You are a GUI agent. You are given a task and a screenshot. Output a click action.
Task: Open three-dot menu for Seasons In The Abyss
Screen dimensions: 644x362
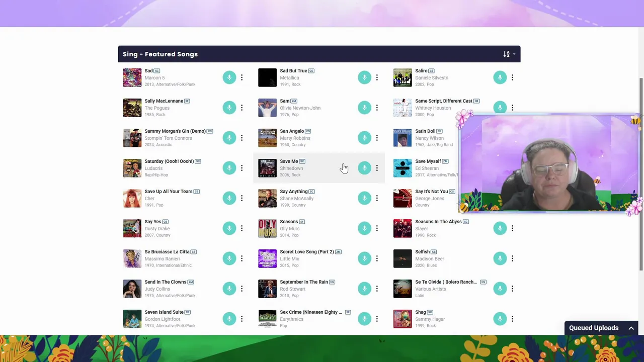pos(512,228)
